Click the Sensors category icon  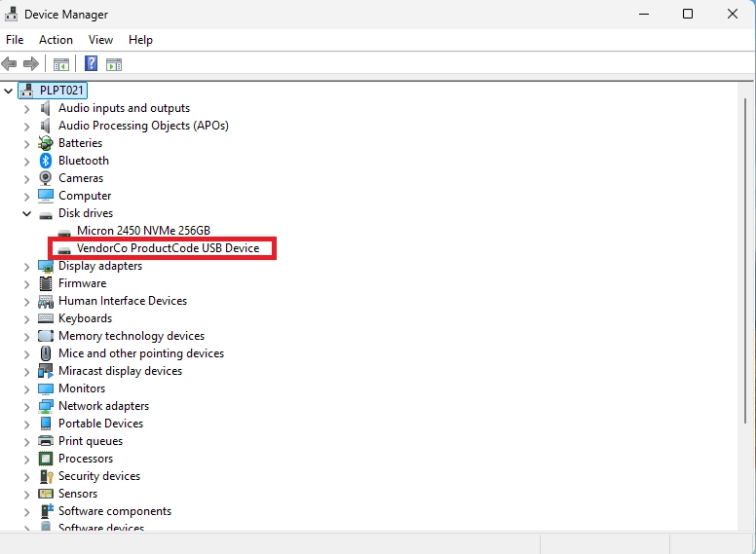point(46,494)
